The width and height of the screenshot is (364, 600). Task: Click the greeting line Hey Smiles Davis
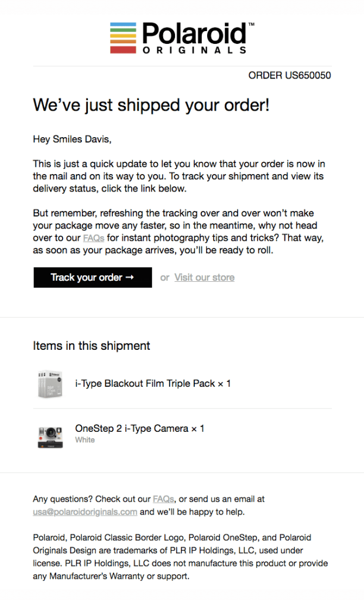72,139
